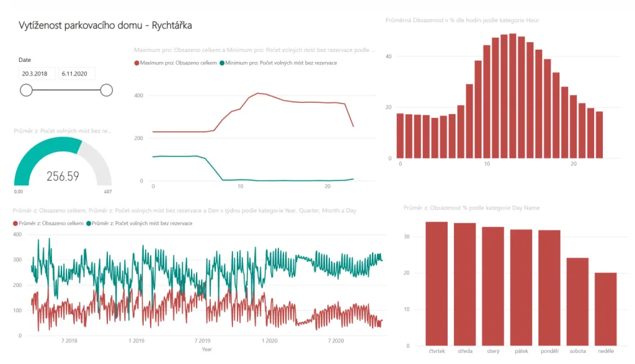The height and width of the screenshot is (364, 635).
Task: Click the red Průměr z: Obsazeno celkem legend dot
Action: [16, 223]
